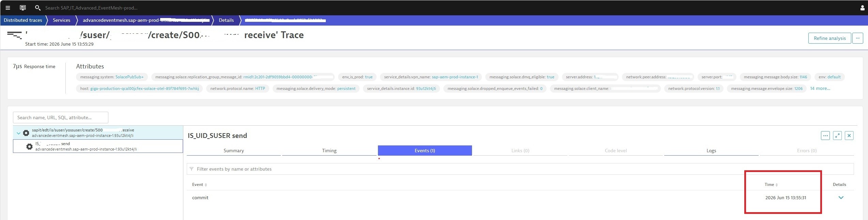The width and height of the screenshot is (868, 220).
Task: Click env default attribute
Action: (x=829, y=77)
